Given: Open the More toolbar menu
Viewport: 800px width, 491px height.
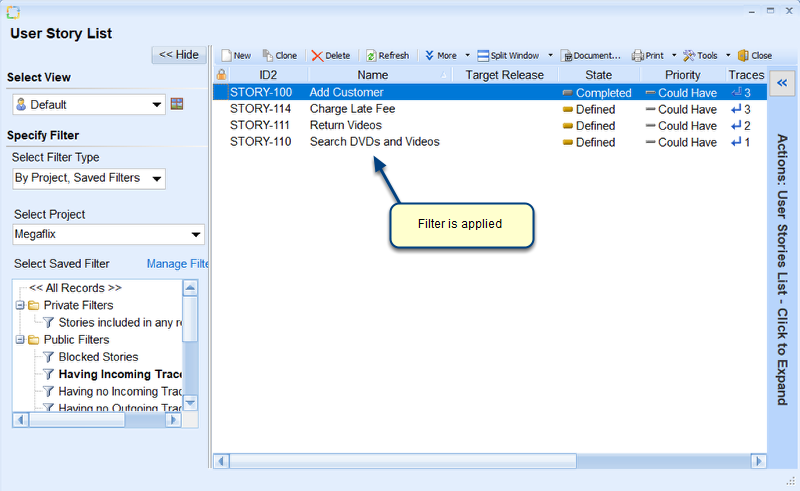Looking at the screenshot, I should click(x=440, y=56).
